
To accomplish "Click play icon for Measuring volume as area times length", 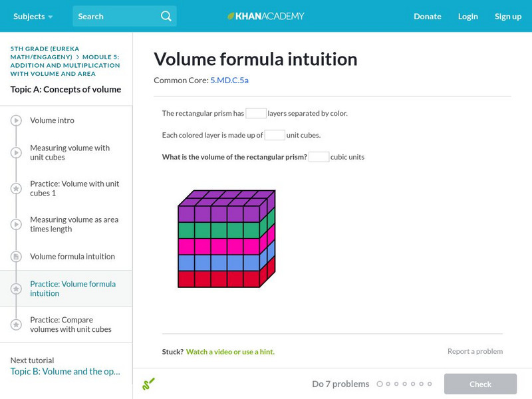I will (x=16, y=225).
